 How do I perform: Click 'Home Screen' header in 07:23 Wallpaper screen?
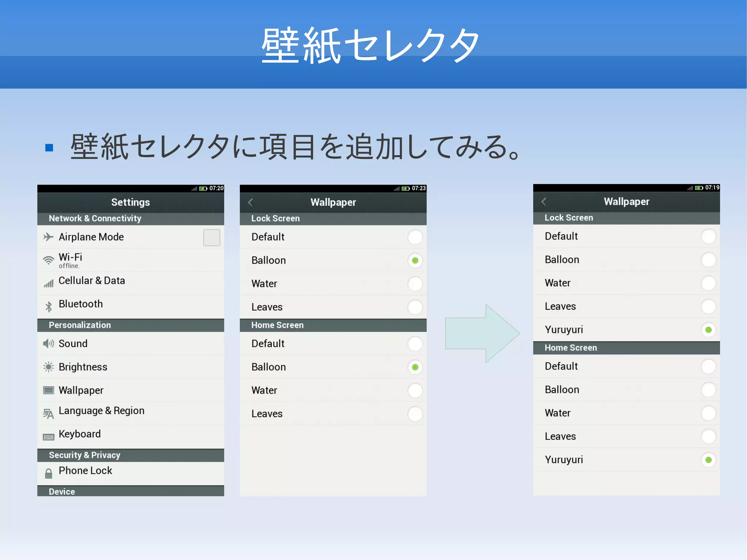coord(333,325)
